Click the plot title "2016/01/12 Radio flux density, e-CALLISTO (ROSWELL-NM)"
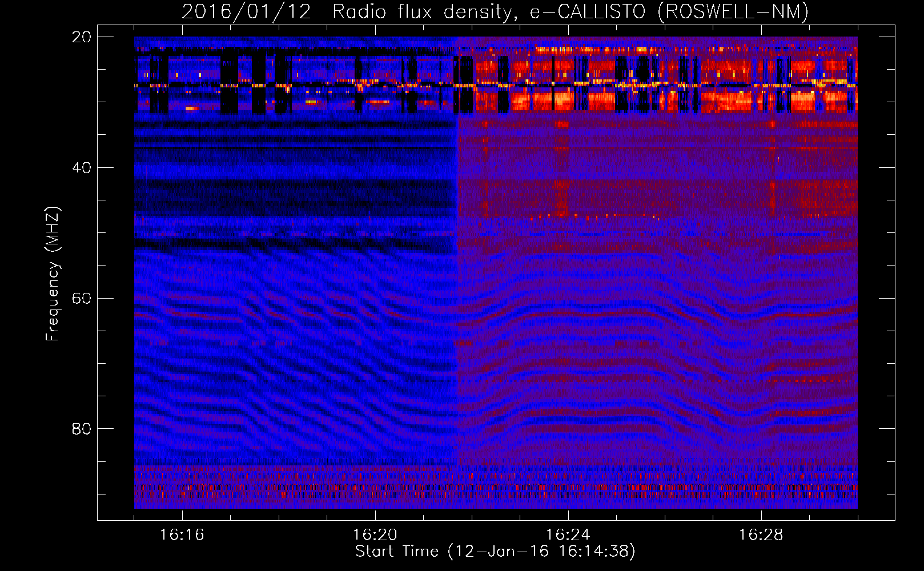The height and width of the screenshot is (571, 924). coord(495,11)
